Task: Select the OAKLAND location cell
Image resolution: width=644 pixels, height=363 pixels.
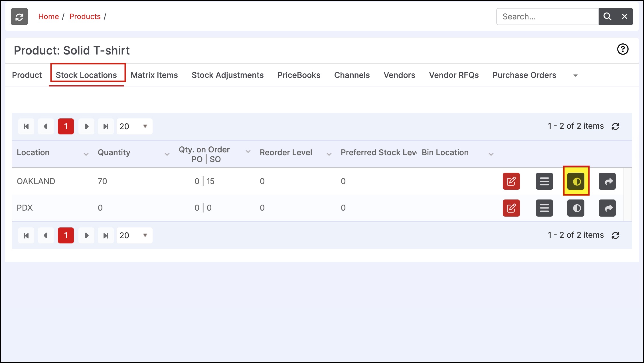Action: (x=36, y=181)
